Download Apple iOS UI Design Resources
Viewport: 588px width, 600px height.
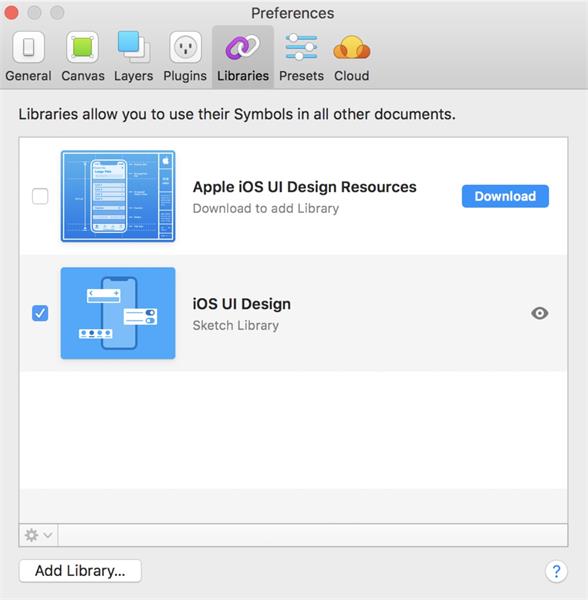click(505, 196)
